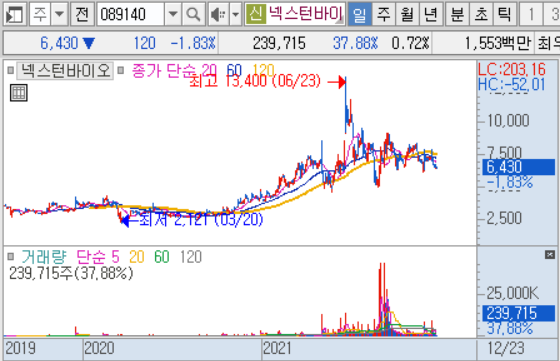Click the speaker sound icon
The image size is (560, 361).
pos(218,14)
